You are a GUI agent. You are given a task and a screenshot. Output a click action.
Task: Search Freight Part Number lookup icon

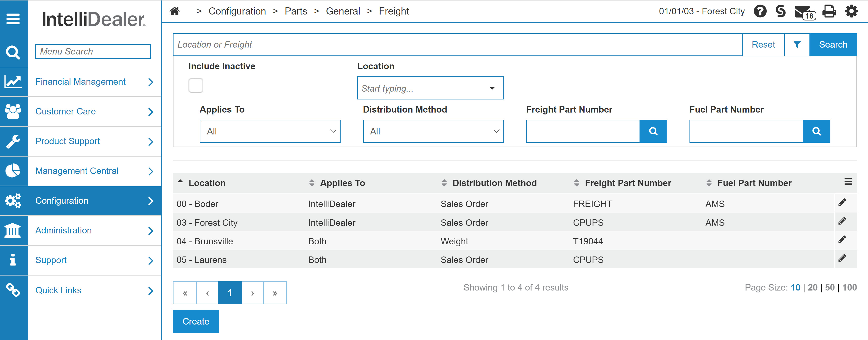point(653,131)
